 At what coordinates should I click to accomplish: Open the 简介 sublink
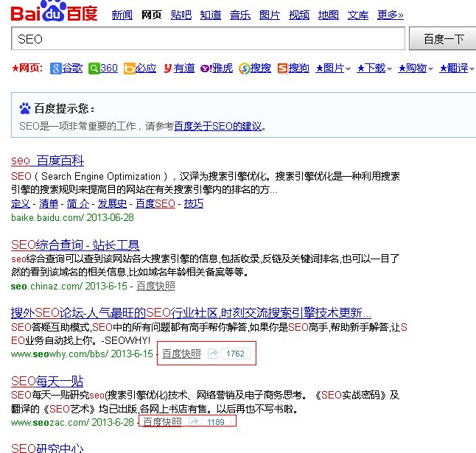tap(78, 203)
